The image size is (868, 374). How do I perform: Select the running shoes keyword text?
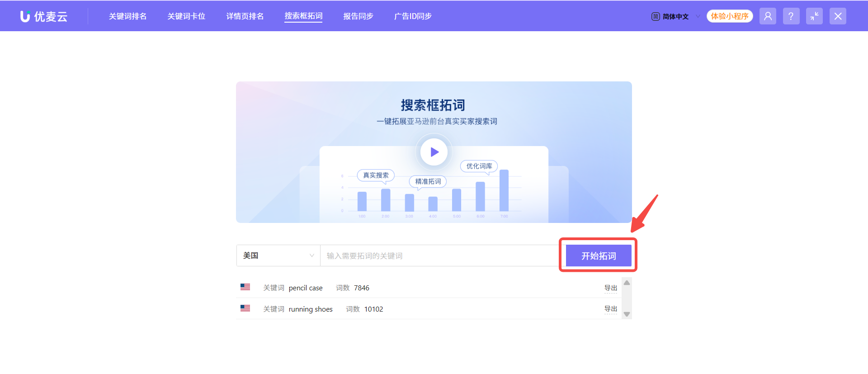pyautogui.click(x=311, y=309)
